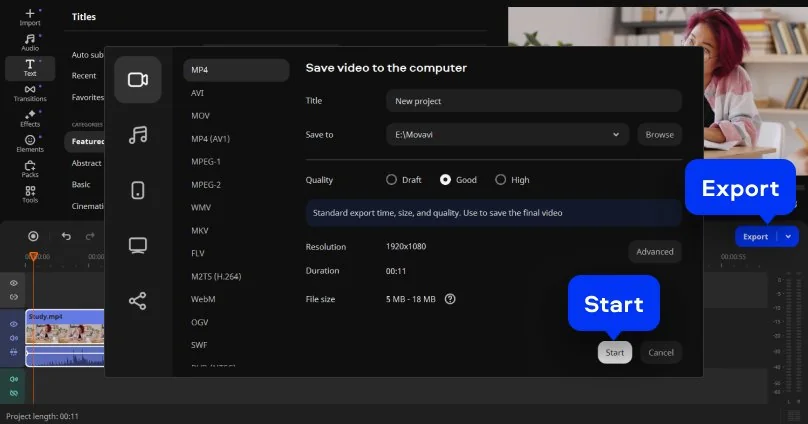Image resolution: width=808 pixels, height=424 pixels.
Task: Choose MP4 format
Action: 236,70
